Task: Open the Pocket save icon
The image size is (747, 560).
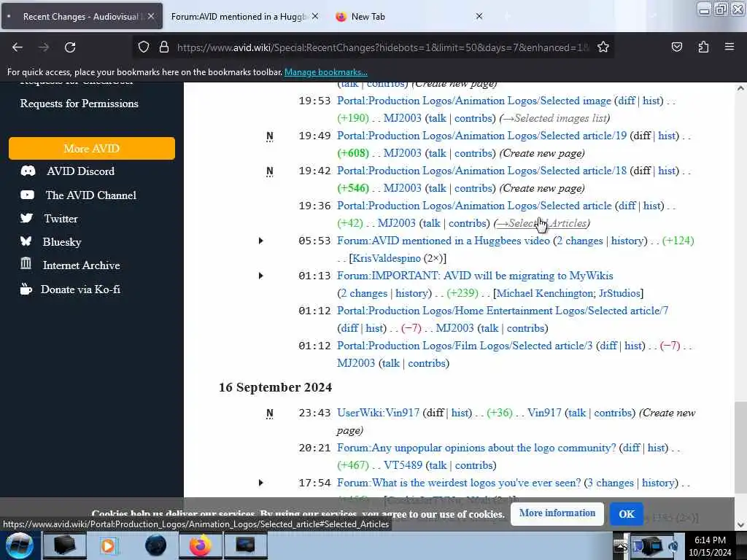Action: click(x=676, y=47)
